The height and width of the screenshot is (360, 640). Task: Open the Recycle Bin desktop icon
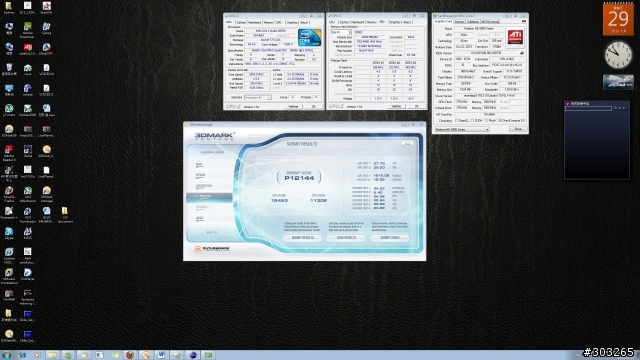point(9,68)
